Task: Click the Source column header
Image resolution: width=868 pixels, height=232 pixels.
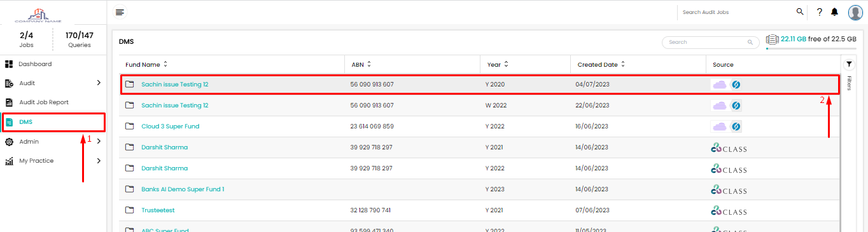Action: (723, 65)
